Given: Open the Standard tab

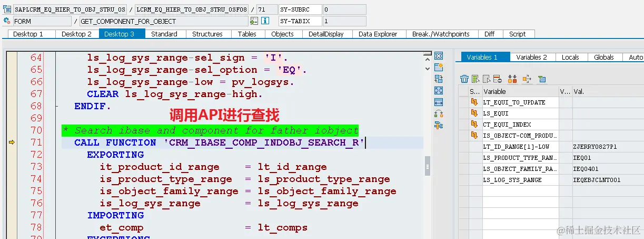Looking at the screenshot, I should (164, 34).
